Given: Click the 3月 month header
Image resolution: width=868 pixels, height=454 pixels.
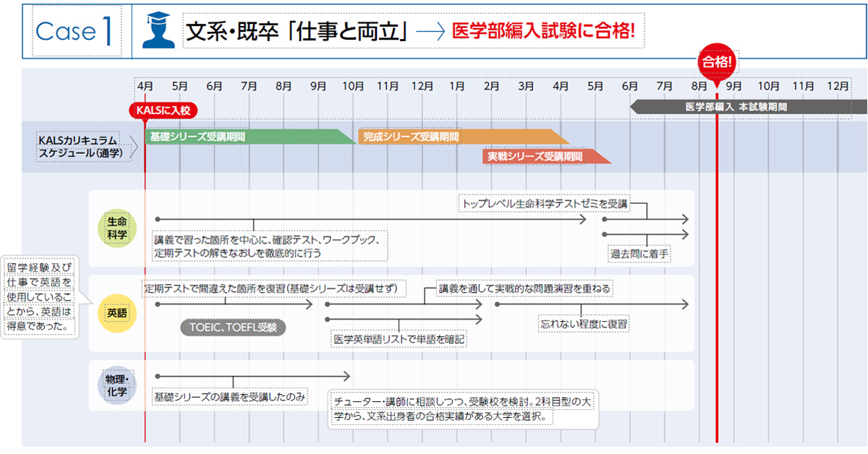Looking at the screenshot, I should tap(527, 85).
